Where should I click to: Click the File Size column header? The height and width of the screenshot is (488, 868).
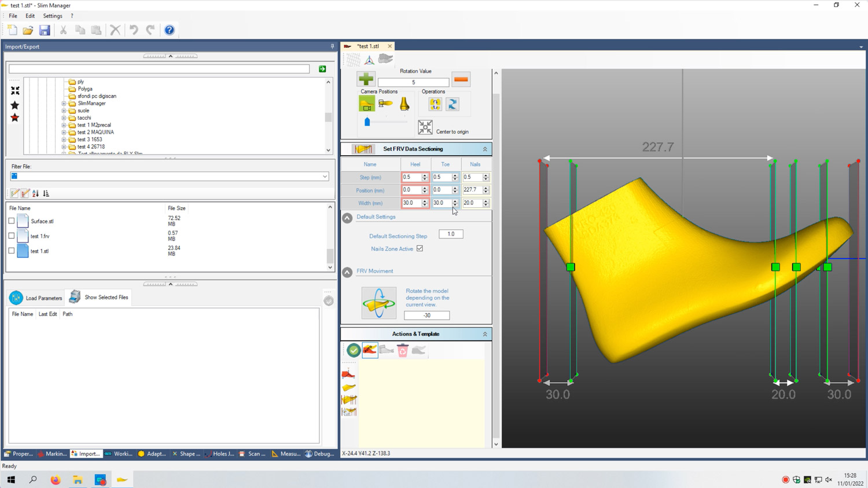click(x=176, y=208)
